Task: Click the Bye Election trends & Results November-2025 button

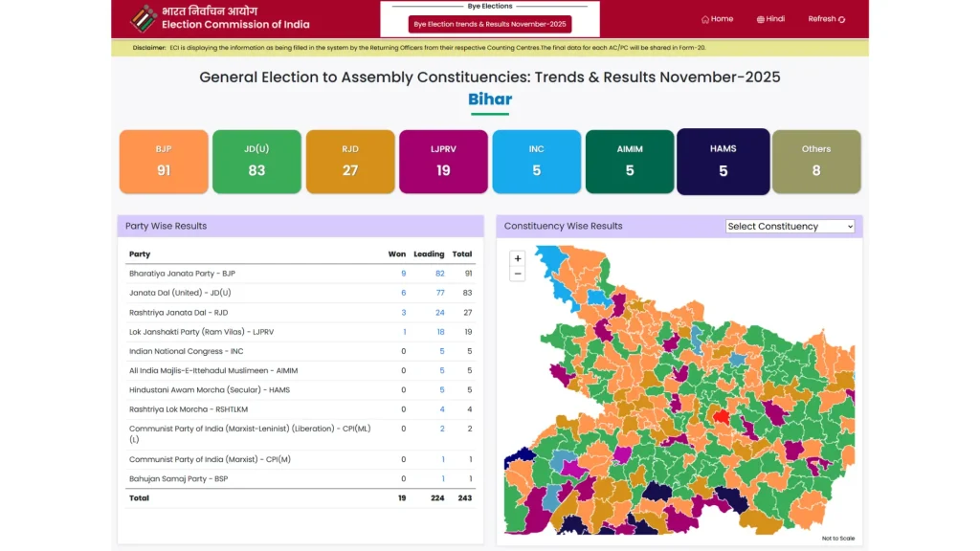Action: (x=490, y=24)
